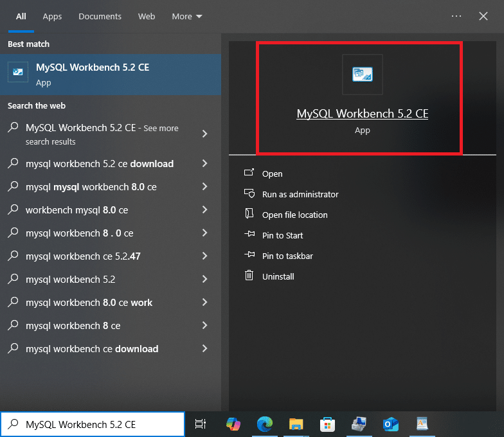Screen dimensions: 504x437
Task: Choose Pin to taskbar
Action: pos(287,256)
